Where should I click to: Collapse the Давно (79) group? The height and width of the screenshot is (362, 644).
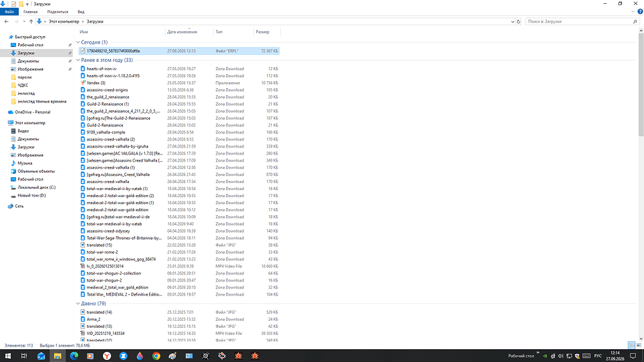78,303
